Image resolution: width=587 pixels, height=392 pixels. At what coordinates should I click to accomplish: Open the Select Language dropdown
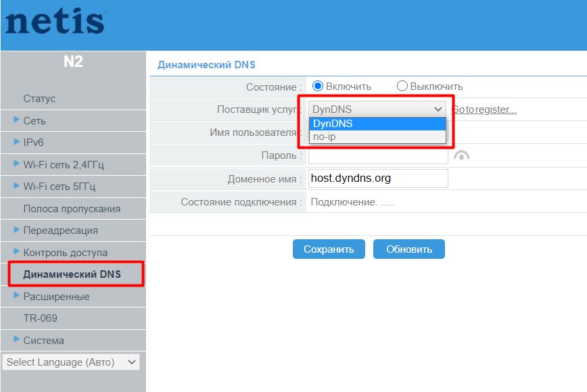[70, 362]
